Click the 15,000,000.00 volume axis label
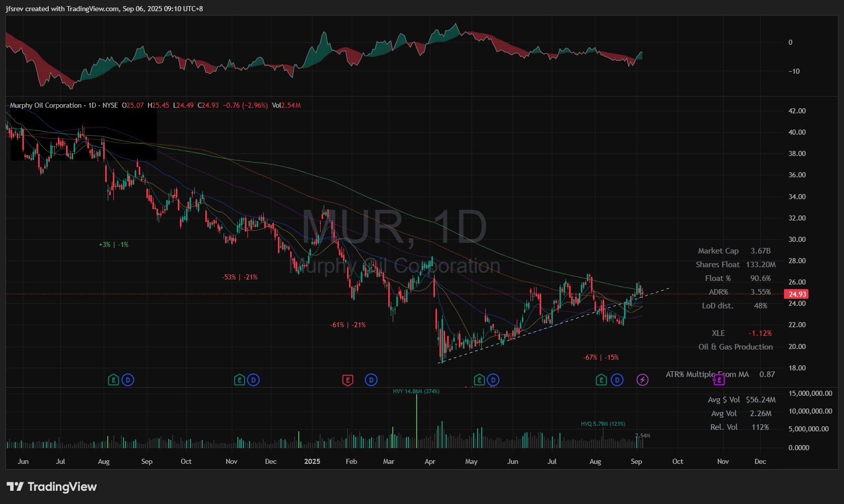The height and width of the screenshot is (504, 844). click(810, 393)
